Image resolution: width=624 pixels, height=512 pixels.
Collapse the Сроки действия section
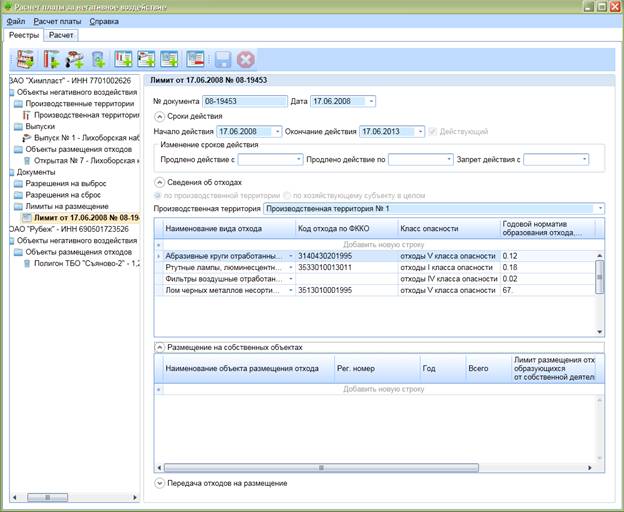159,117
